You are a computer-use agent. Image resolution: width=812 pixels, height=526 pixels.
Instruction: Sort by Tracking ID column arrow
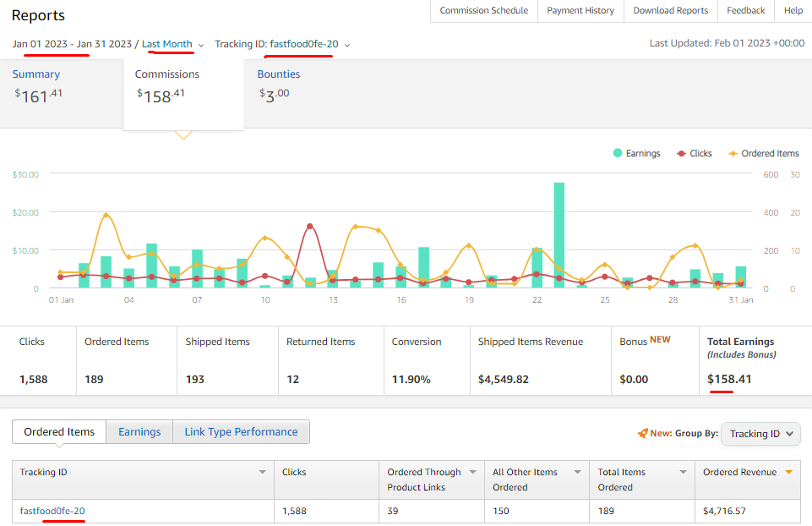tap(263, 472)
